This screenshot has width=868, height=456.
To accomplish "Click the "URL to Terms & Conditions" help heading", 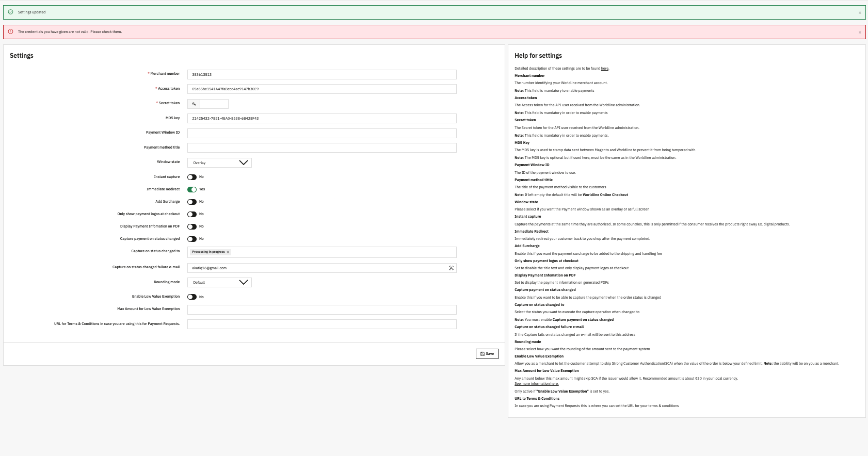I will pyautogui.click(x=537, y=399).
